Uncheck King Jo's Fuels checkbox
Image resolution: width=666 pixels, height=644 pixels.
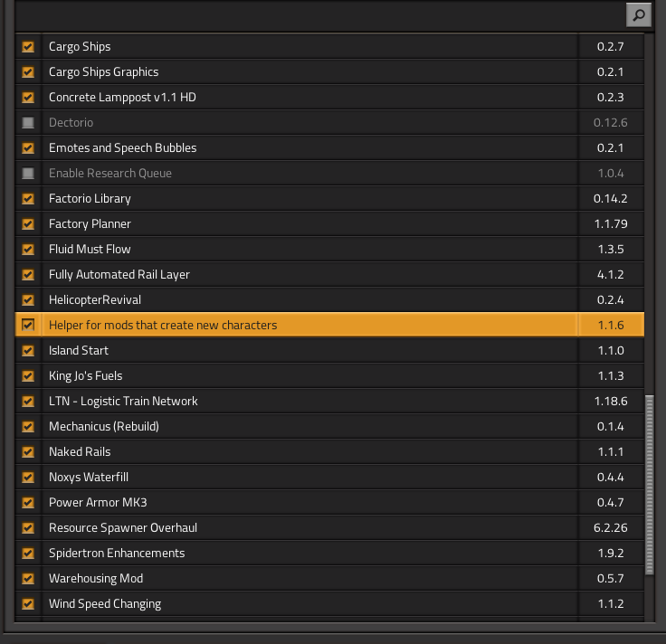(28, 375)
